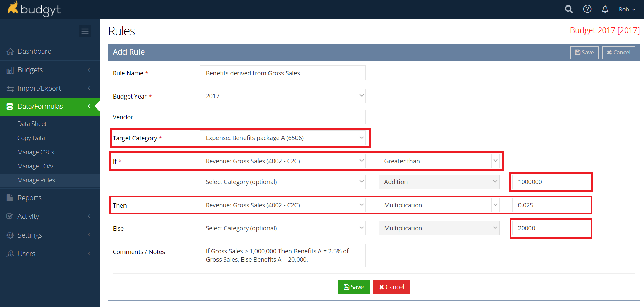Image resolution: width=644 pixels, height=307 pixels.
Task: Open the If category Gross Sales dropdown
Action: (282, 161)
